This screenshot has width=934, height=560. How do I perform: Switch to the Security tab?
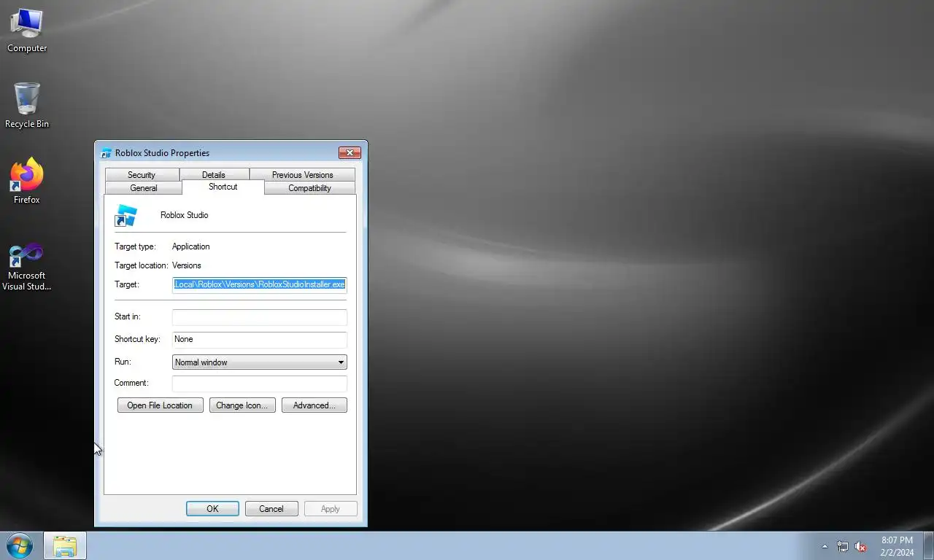(x=142, y=175)
